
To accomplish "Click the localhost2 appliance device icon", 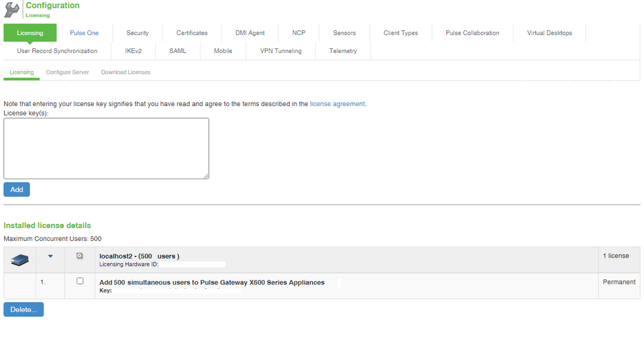I will pyautogui.click(x=19, y=259).
